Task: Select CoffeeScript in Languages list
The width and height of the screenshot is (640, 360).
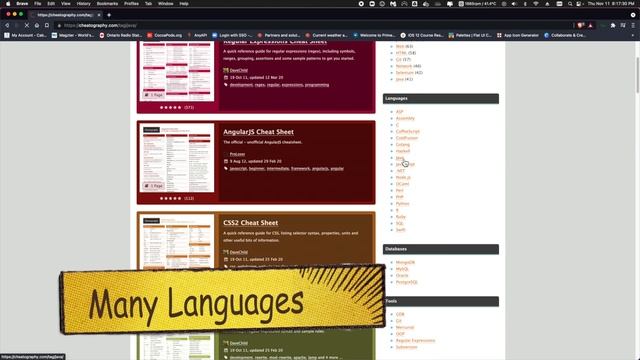Action: tap(407, 131)
